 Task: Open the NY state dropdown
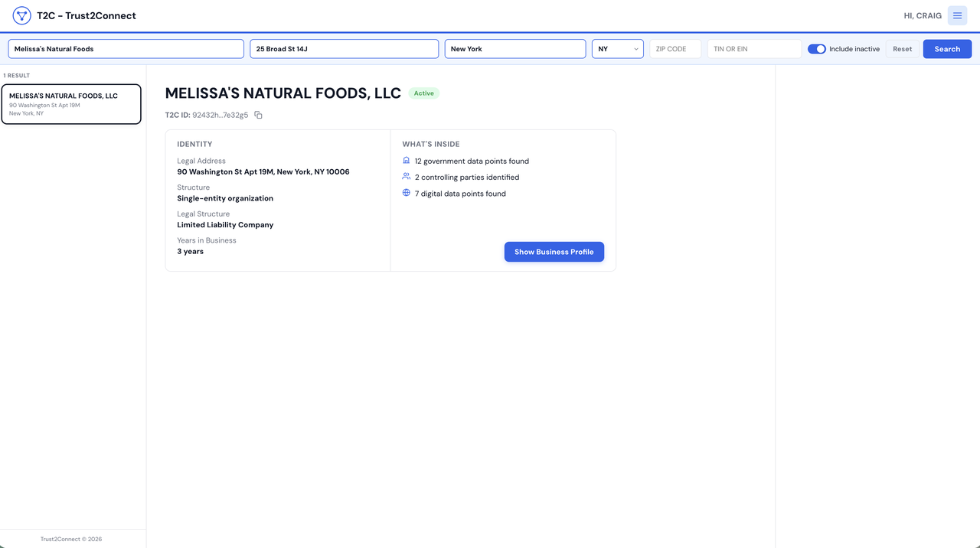[x=618, y=49]
